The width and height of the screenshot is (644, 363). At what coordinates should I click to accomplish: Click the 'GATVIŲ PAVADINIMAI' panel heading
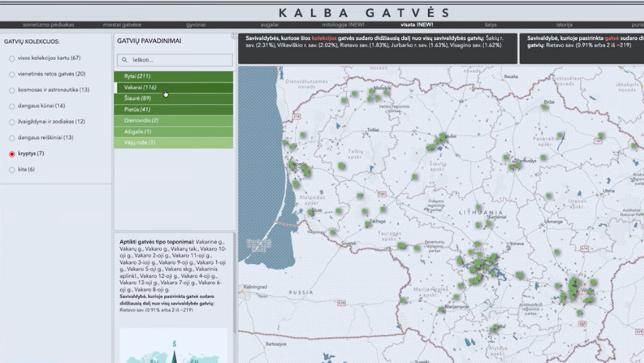pos(149,41)
